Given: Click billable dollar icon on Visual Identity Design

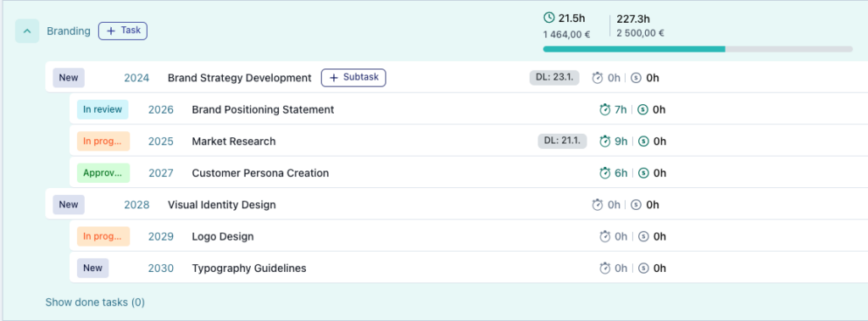Looking at the screenshot, I should 636,205.
